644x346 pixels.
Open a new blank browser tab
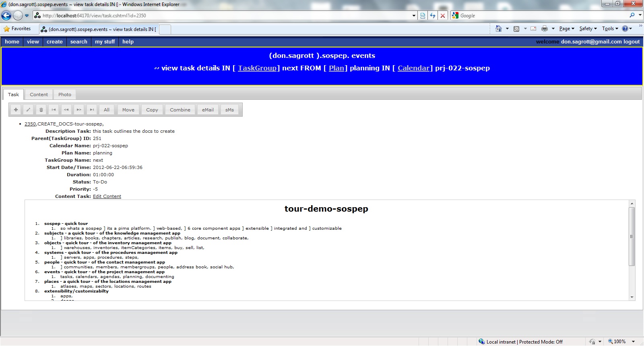coord(165,29)
